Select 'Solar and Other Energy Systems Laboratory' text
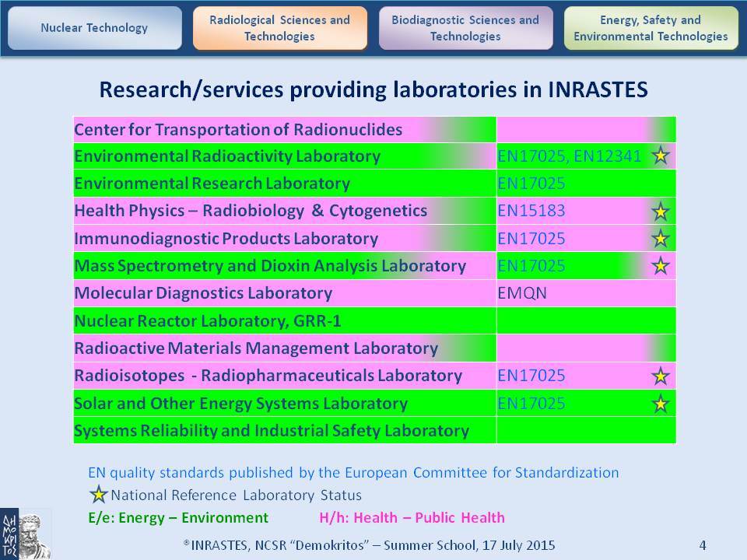Screen dimensions: 747x560 (240, 404)
